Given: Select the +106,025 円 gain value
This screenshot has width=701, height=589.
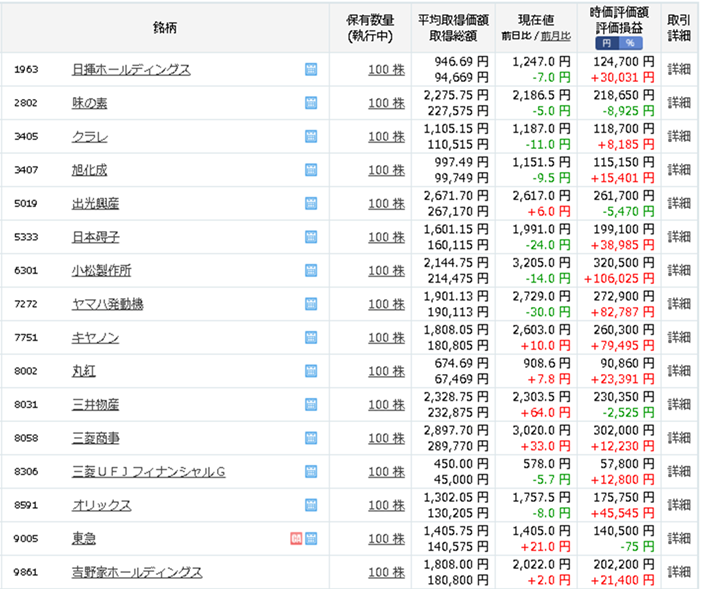Looking at the screenshot, I should click(619, 279).
